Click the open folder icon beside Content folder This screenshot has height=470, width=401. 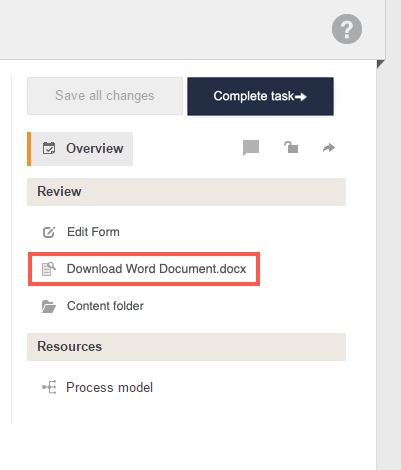pyautogui.click(x=49, y=306)
